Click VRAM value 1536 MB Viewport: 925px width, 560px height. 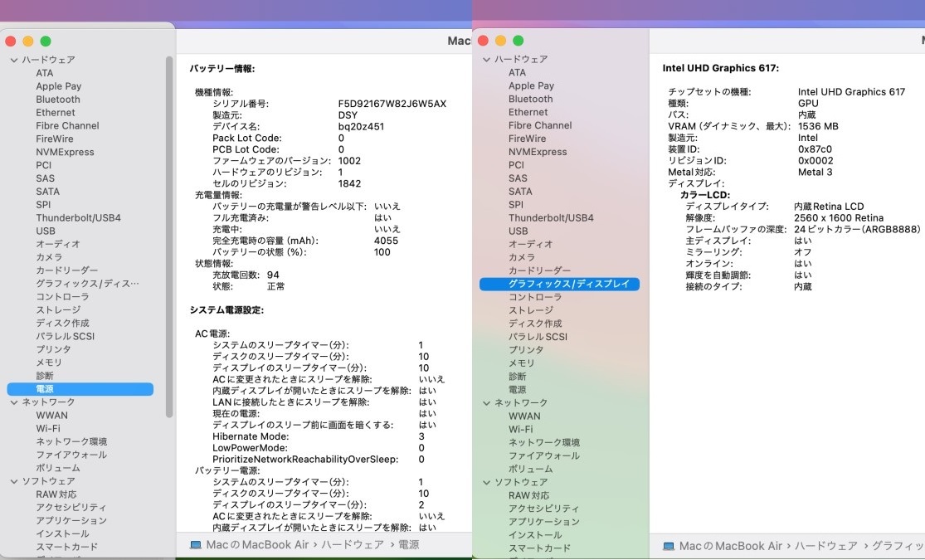818,126
